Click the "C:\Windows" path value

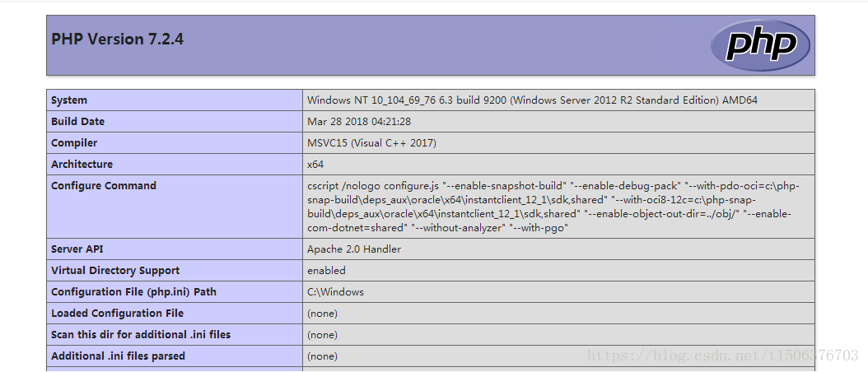(335, 291)
